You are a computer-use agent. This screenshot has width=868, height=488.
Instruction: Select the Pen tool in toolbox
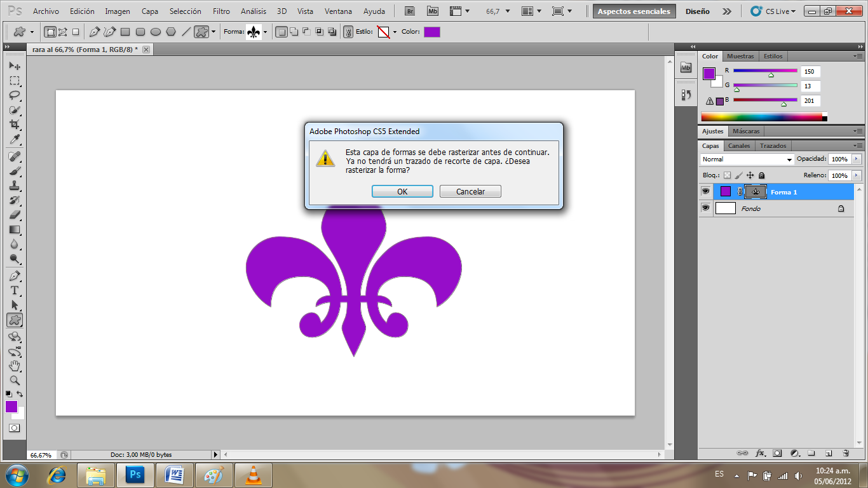coord(15,276)
